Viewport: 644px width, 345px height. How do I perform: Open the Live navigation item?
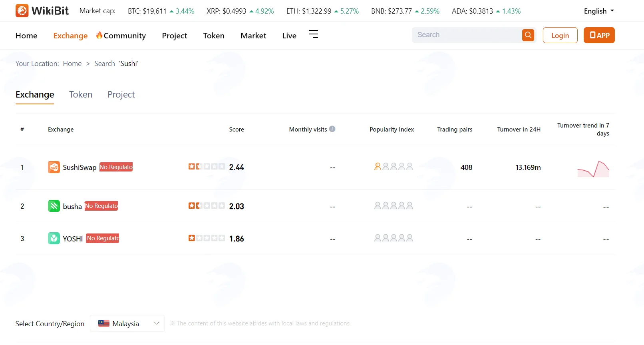289,36
